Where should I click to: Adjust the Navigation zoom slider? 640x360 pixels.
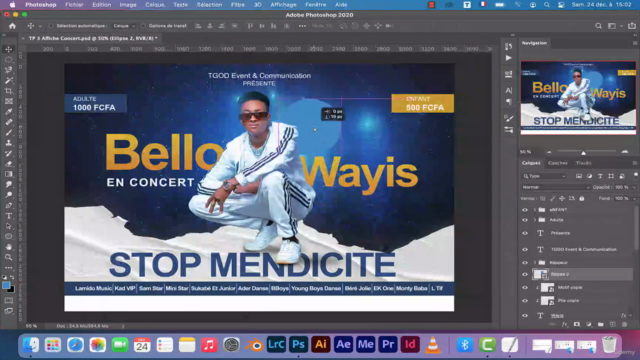[x=584, y=152]
